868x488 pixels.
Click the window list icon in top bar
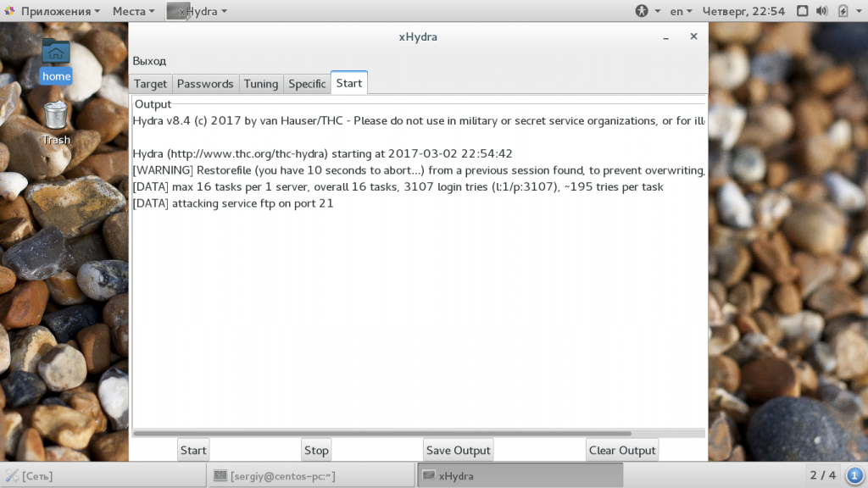coord(802,11)
